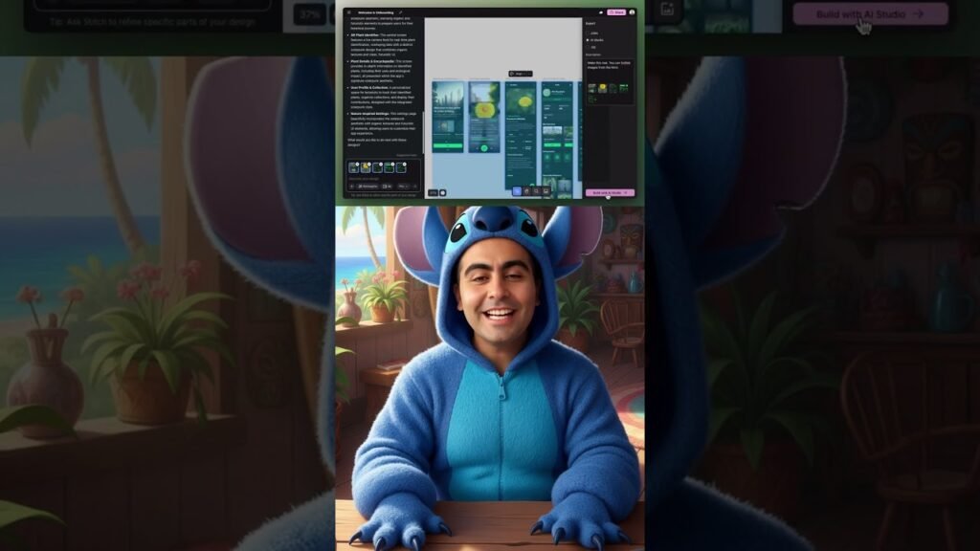
Task: Open the High fidelity mode switcher above the canvas
Action: click(x=520, y=73)
